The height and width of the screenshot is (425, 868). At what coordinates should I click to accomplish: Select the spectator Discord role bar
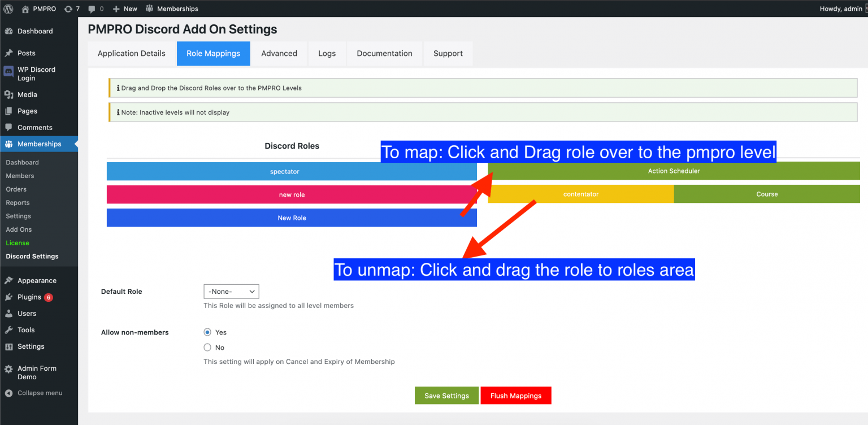pos(292,171)
